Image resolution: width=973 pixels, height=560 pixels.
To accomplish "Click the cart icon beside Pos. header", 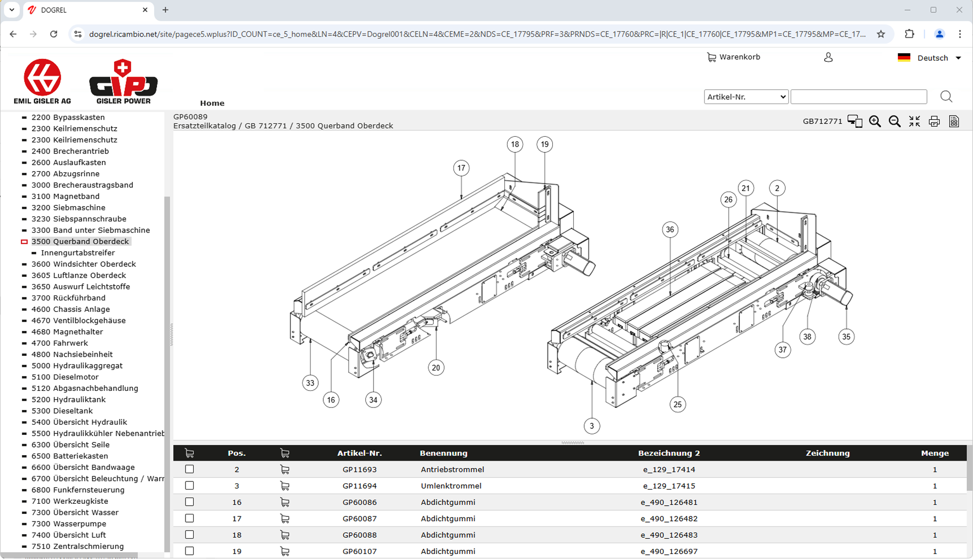I will (285, 453).
